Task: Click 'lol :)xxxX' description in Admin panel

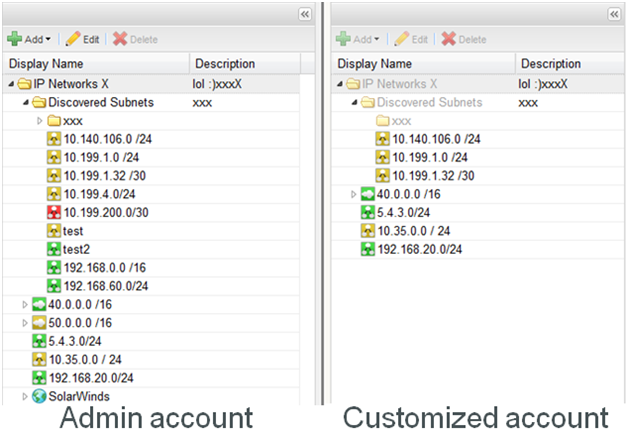Action: tap(217, 84)
